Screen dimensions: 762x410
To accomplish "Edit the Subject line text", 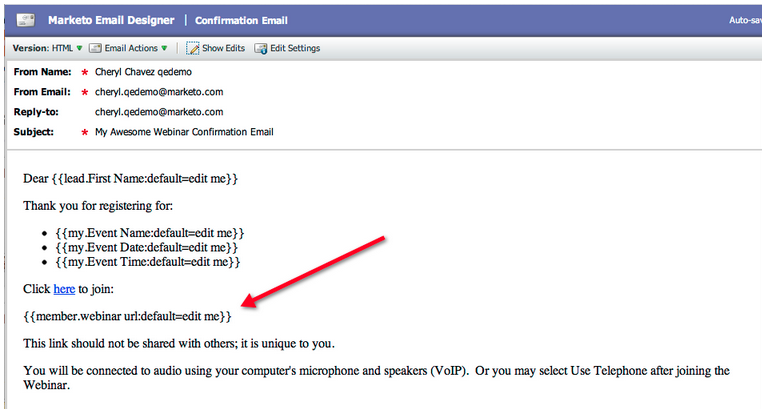I will pyautogui.click(x=184, y=132).
